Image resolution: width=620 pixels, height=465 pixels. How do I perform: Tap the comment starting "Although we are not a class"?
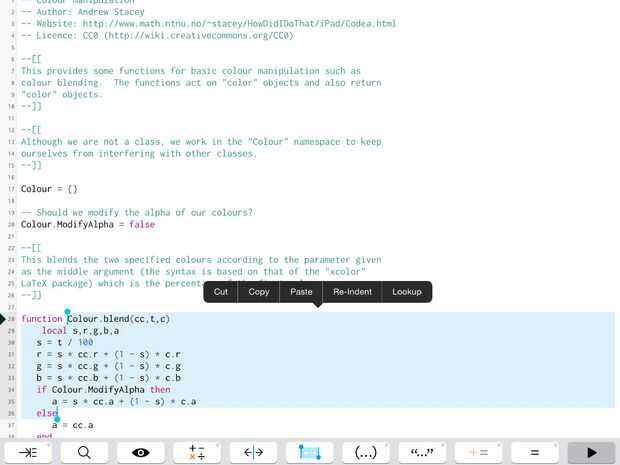pos(201,142)
